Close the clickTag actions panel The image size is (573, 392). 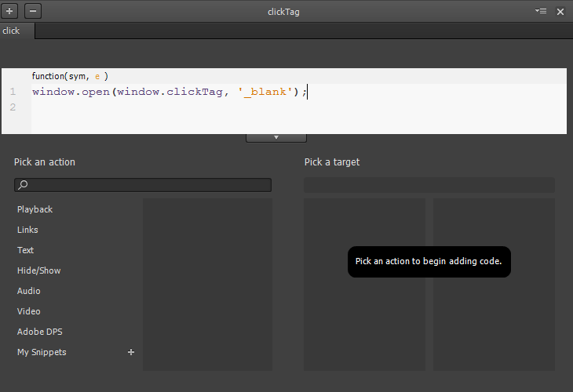tap(560, 12)
